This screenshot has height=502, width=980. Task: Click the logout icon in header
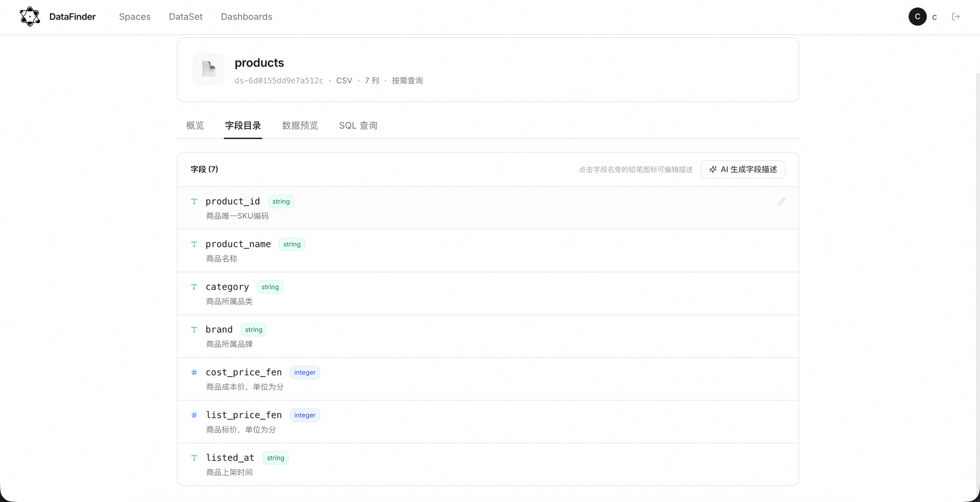point(956,17)
